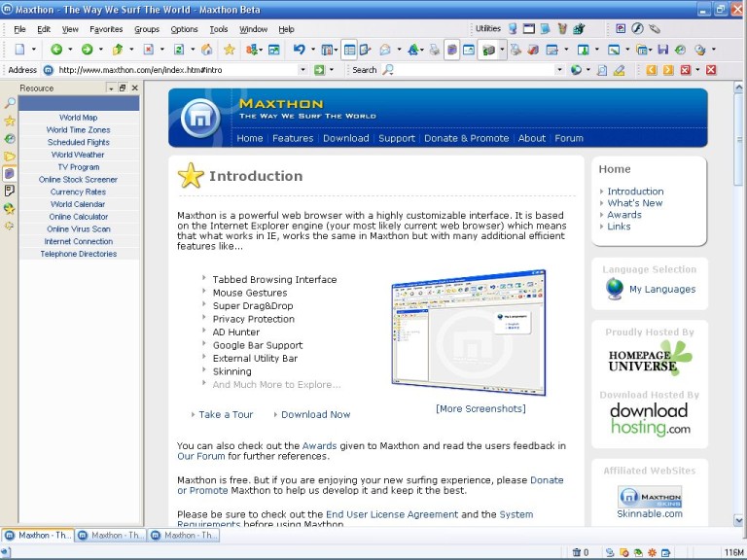Click the Download Now link
Screen dimensions: 747x560
coord(315,414)
